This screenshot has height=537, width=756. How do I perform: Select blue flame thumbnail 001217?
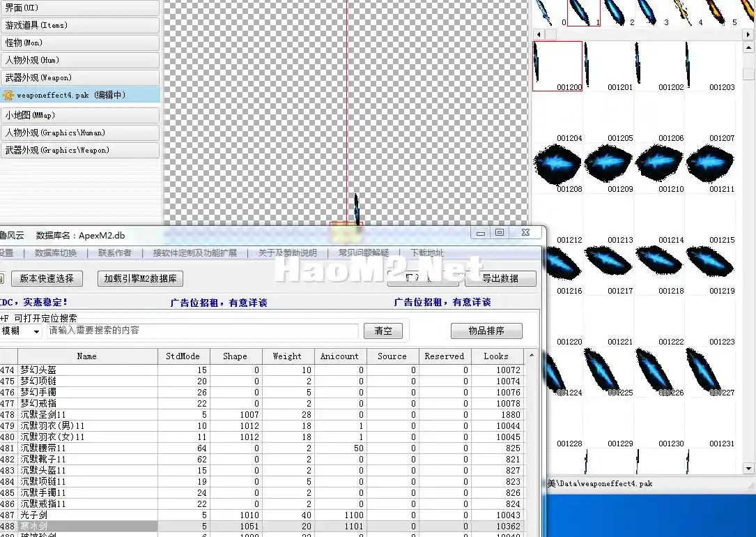point(608,270)
